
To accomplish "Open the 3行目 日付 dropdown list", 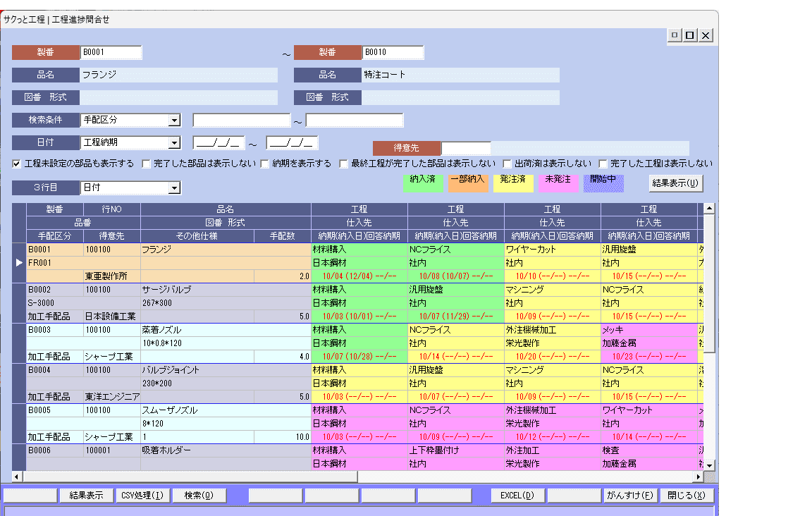I will pyautogui.click(x=174, y=188).
